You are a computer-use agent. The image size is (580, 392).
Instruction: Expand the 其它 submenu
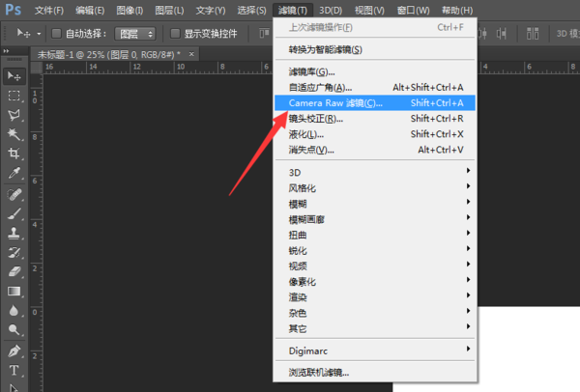click(x=375, y=328)
